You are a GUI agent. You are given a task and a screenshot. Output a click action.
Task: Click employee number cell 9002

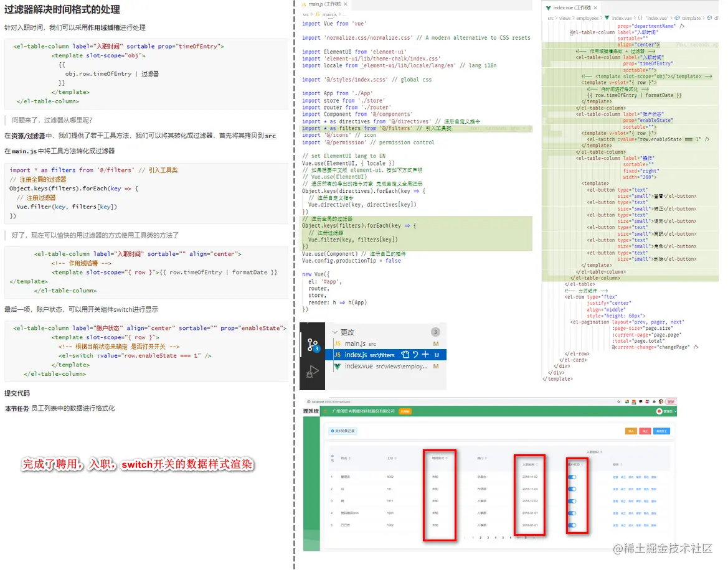(390, 477)
